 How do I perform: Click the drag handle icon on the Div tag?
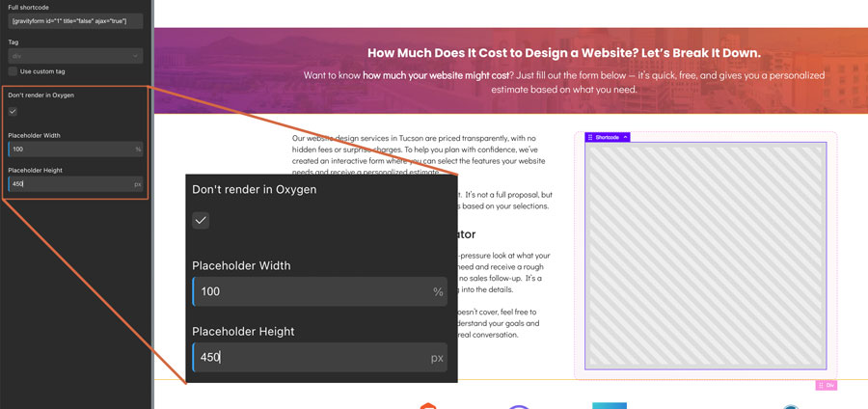(821, 385)
